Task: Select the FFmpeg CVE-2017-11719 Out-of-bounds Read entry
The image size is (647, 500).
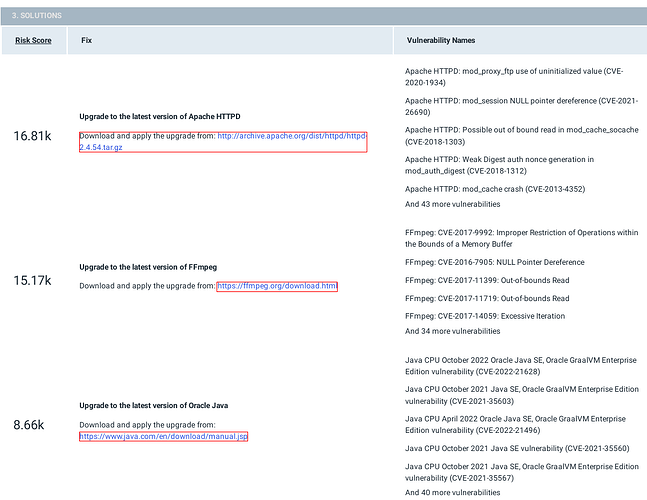Action: pos(487,298)
